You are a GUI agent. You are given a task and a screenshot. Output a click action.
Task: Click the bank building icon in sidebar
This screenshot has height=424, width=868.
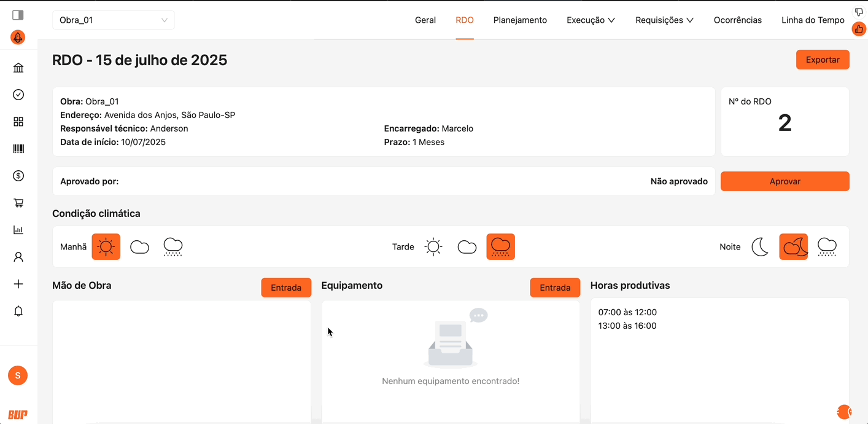[x=18, y=68]
